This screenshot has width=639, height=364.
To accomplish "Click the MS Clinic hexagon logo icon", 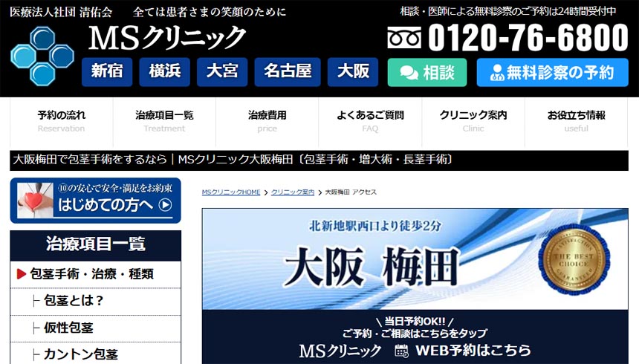I will point(43,53).
